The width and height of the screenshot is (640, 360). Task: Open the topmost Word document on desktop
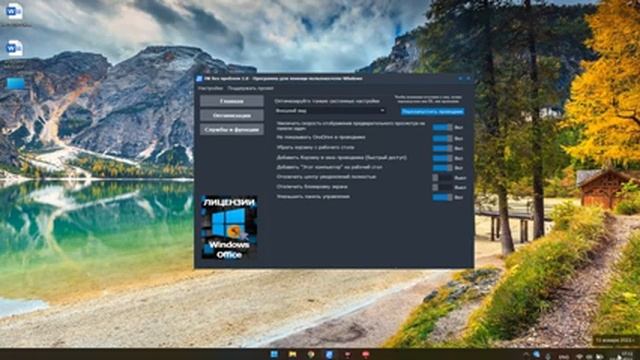pyautogui.click(x=14, y=11)
